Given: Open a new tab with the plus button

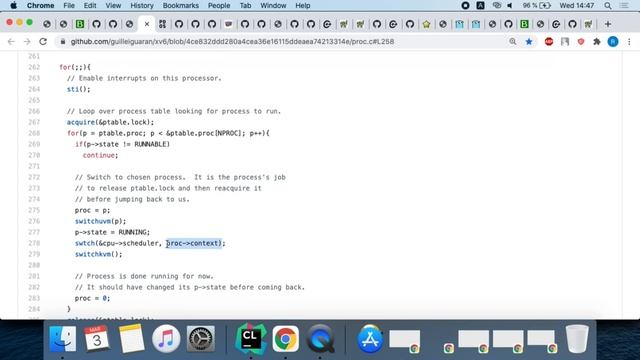Looking at the screenshot, I should (608, 24).
